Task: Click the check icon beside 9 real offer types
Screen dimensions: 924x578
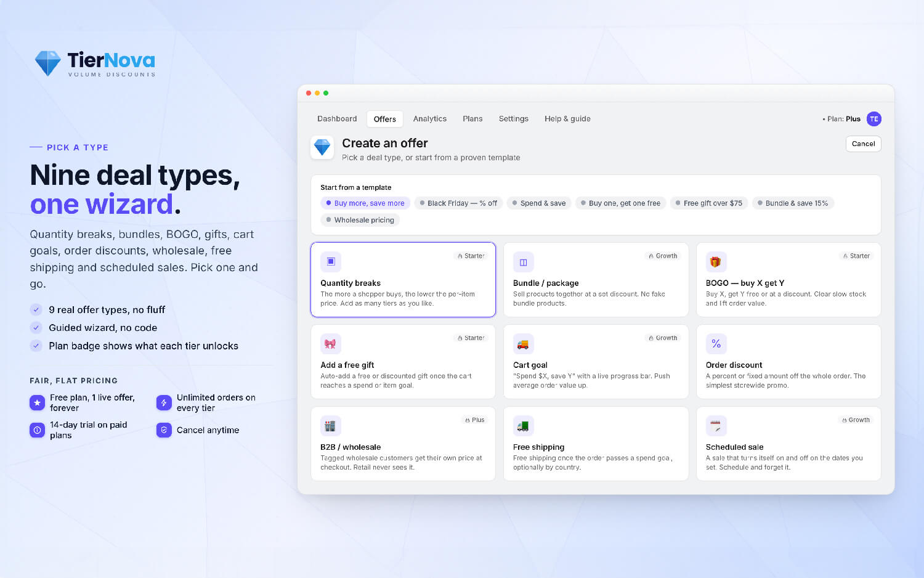Action: (x=36, y=310)
